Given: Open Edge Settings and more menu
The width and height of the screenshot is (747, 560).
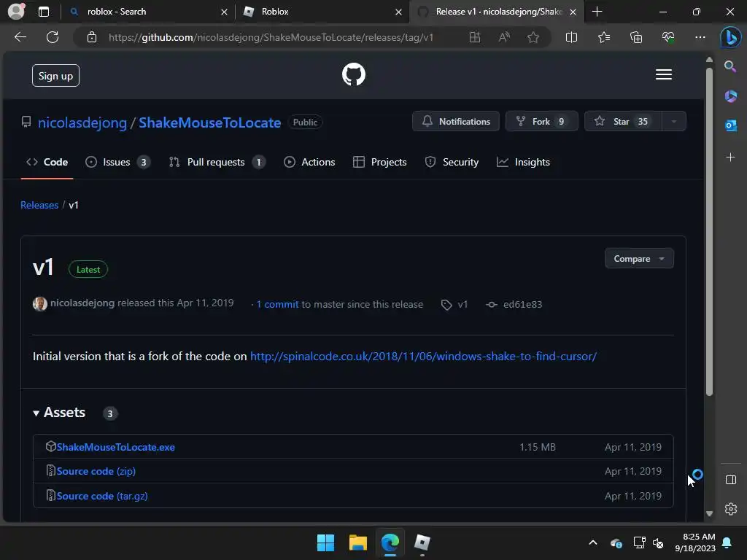Looking at the screenshot, I should click(700, 37).
